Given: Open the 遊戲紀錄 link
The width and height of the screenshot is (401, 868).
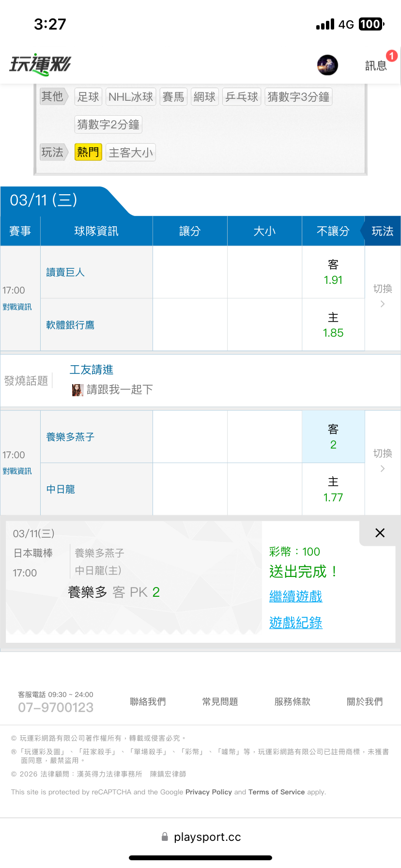Looking at the screenshot, I should click(x=296, y=623).
